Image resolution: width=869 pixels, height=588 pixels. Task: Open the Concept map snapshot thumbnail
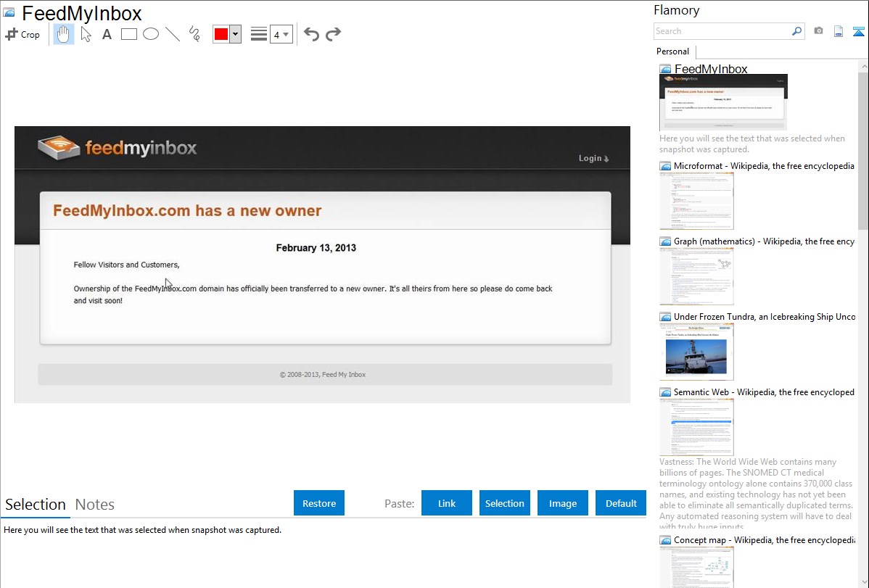[x=696, y=568]
